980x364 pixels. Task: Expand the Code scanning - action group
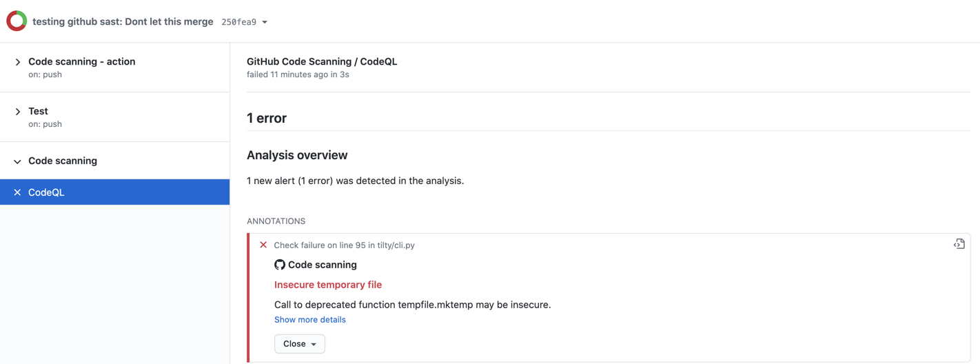click(x=18, y=62)
